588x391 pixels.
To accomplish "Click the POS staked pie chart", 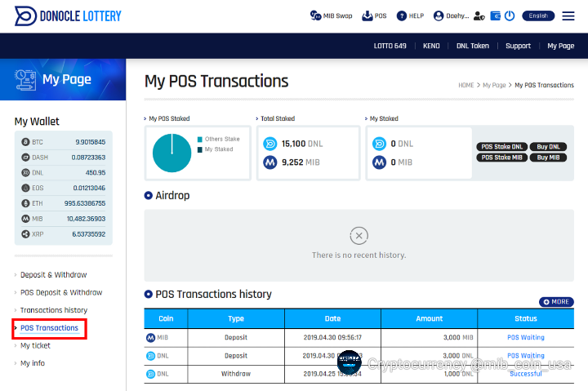I will click(171, 152).
